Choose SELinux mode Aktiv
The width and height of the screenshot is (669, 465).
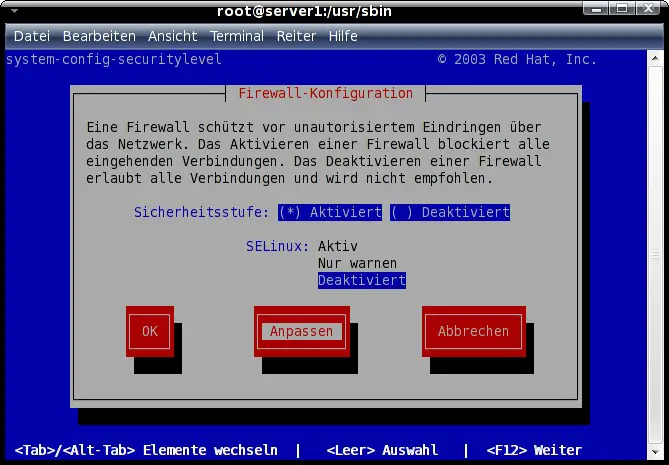coord(338,246)
